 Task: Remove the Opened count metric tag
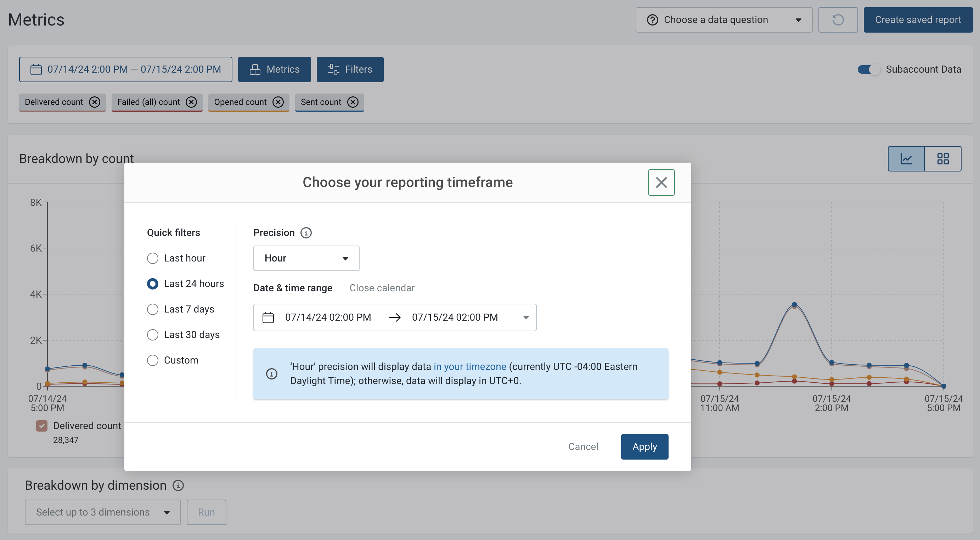click(x=278, y=102)
